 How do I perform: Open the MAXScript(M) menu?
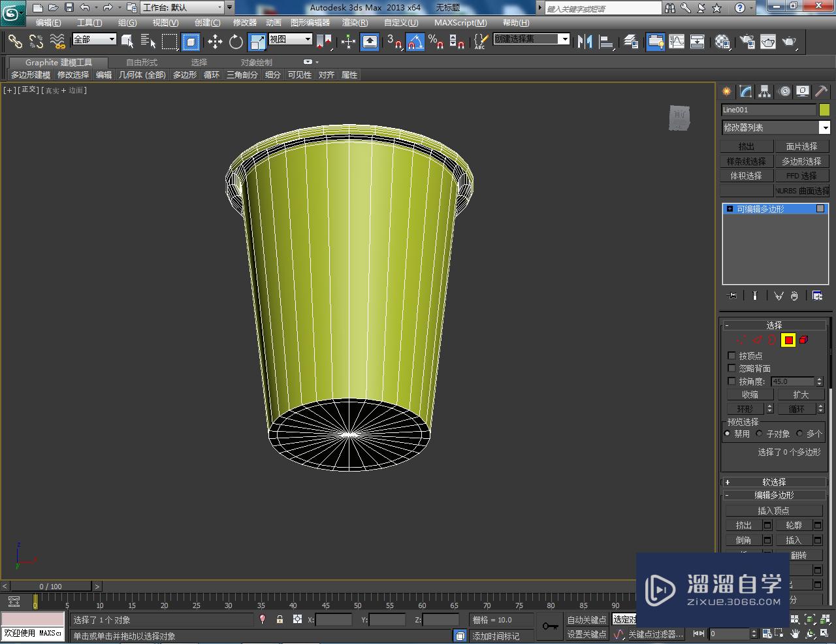(x=460, y=23)
